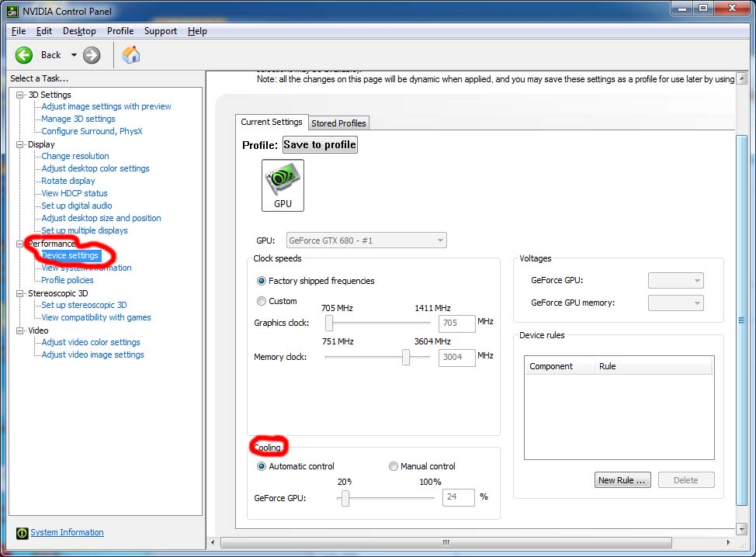Click the New Rule button

tap(622, 480)
